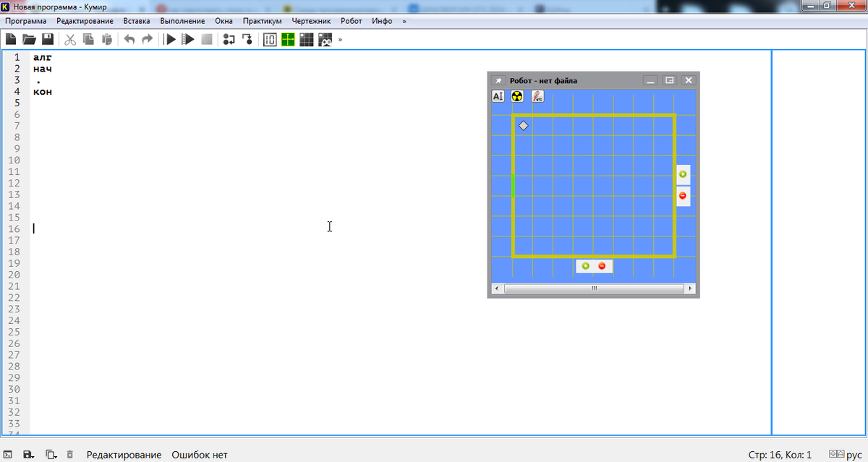The width and height of the screenshot is (868, 462).
Task: Add a column to Robot field
Action: click(x=683, y=174)
